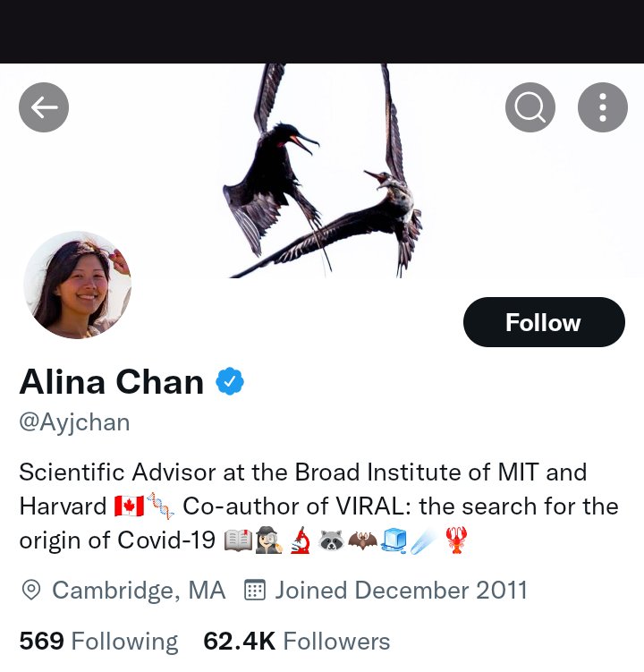This screenshot has width=644, height=672.
Task: Open Alina Chan's profile picture
Action: (x=78, y=285)
